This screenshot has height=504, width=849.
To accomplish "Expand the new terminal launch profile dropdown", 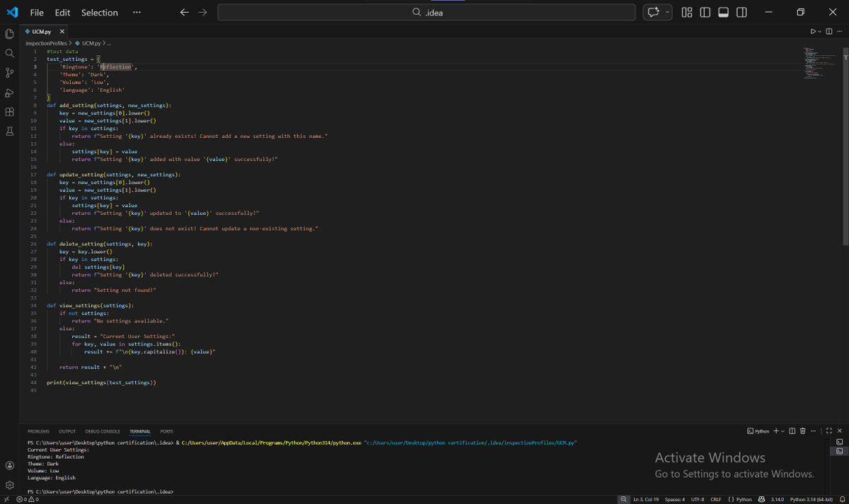I will pos(782,431).
